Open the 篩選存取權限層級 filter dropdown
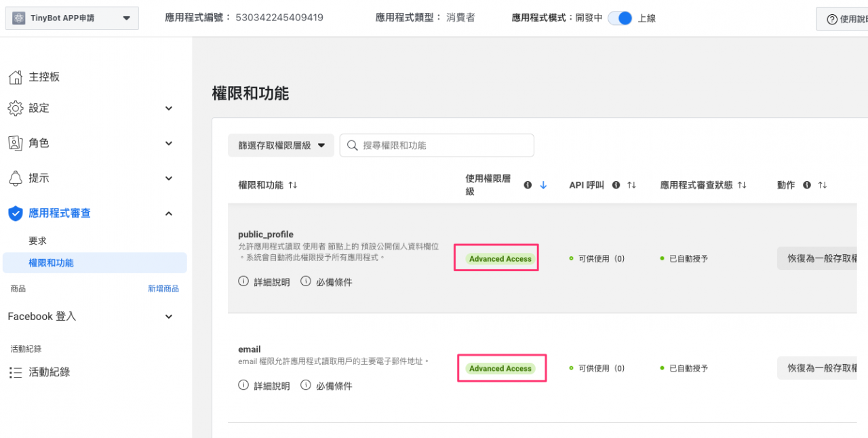The image size is (868, 438). [281, 145]
